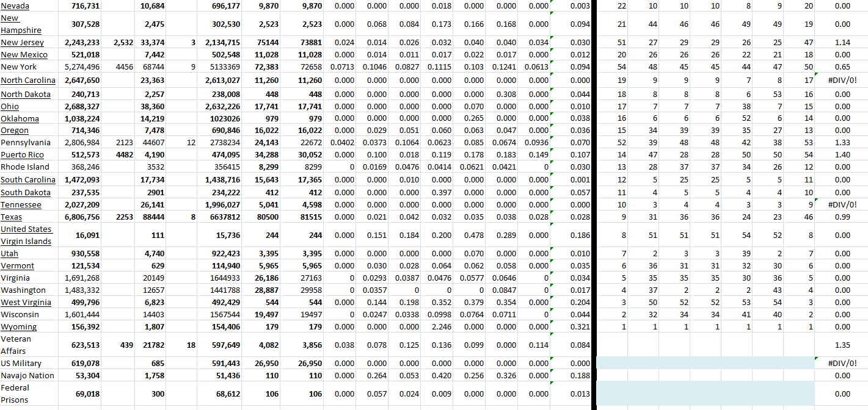This screenshot has width=868, height=410.
Task: Follow the New Mexico link
Action: 24,55
